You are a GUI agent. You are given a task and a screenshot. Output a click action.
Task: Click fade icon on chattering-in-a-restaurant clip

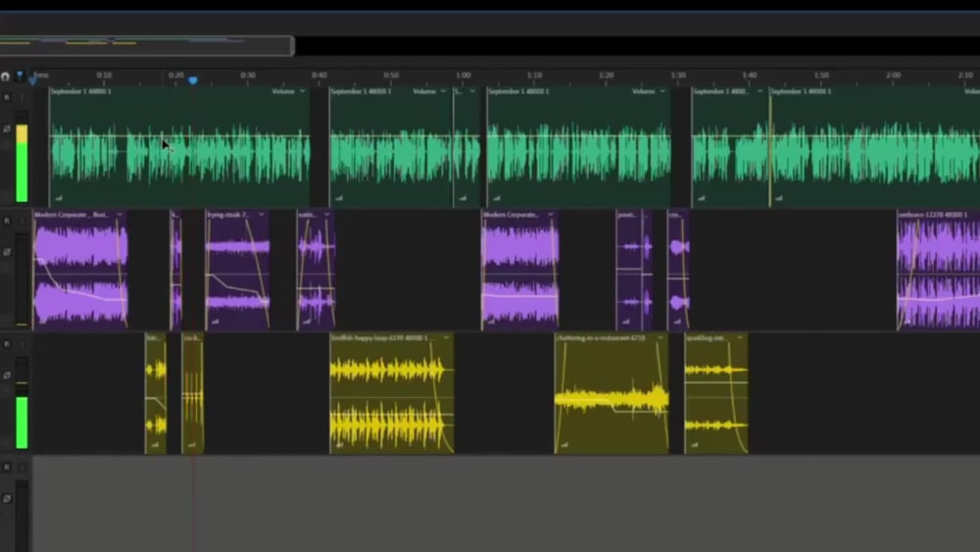point(564,444)
